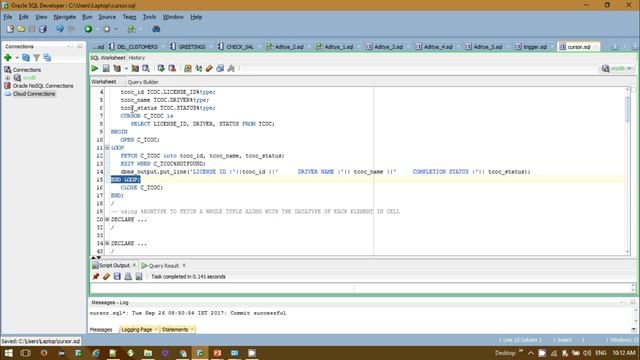Open the Navigate menu
This screenshot has width=640, height=360.
64,17
